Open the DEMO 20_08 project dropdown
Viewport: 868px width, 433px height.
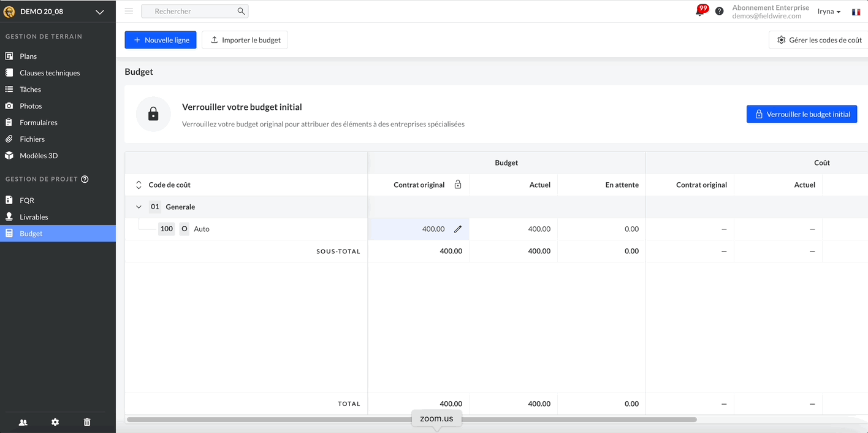click(99, 12)
